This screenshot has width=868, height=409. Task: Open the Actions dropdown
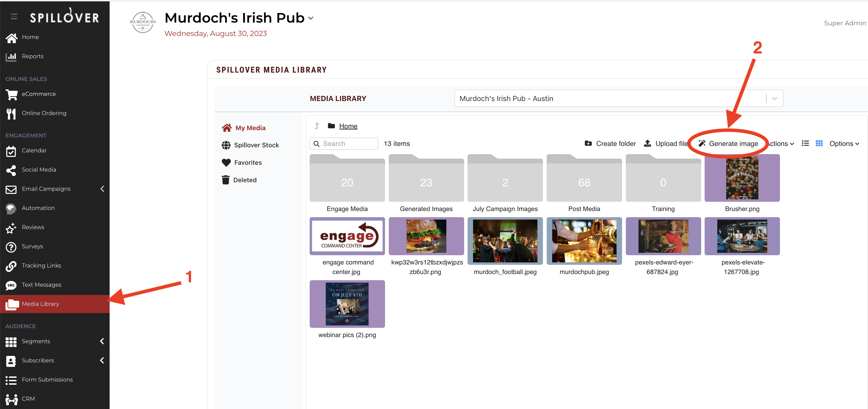pos(781,144)
